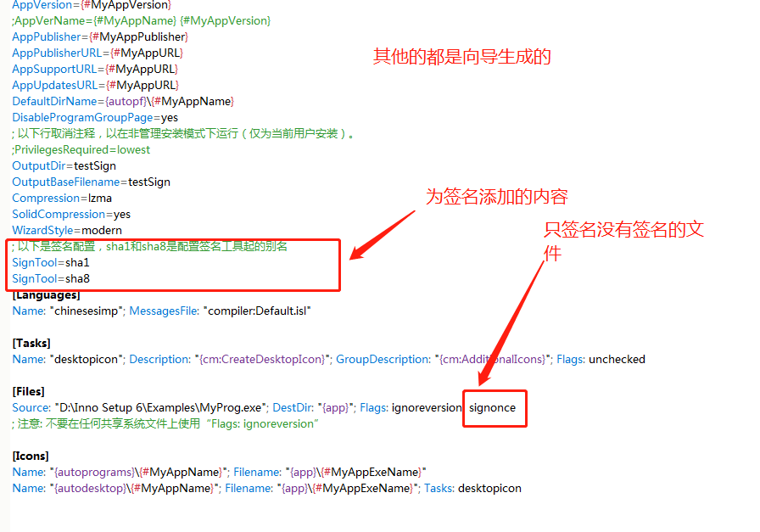Click the DefaultDirName line
760x532 pixels.
point(123,102)
